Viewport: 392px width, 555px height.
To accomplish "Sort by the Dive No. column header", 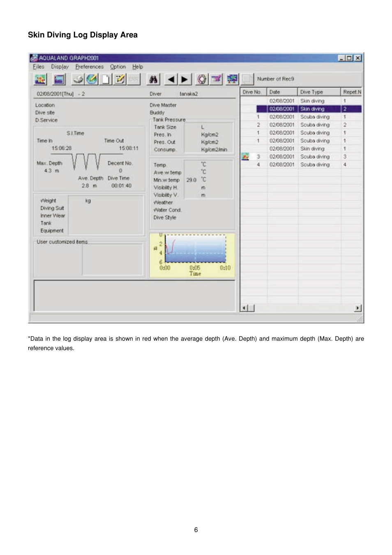I will (x=254, y=92).
